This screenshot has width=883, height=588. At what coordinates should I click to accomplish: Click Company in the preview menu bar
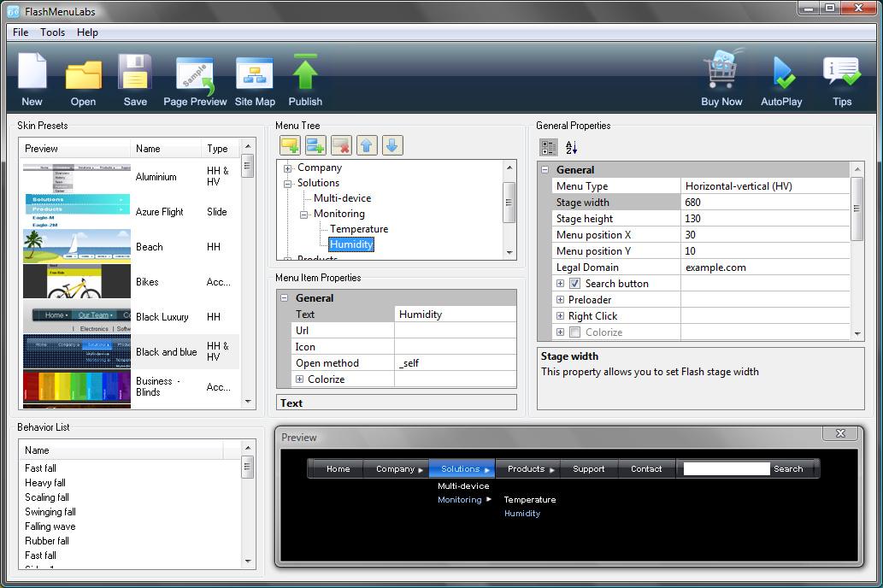pos(397,468)
